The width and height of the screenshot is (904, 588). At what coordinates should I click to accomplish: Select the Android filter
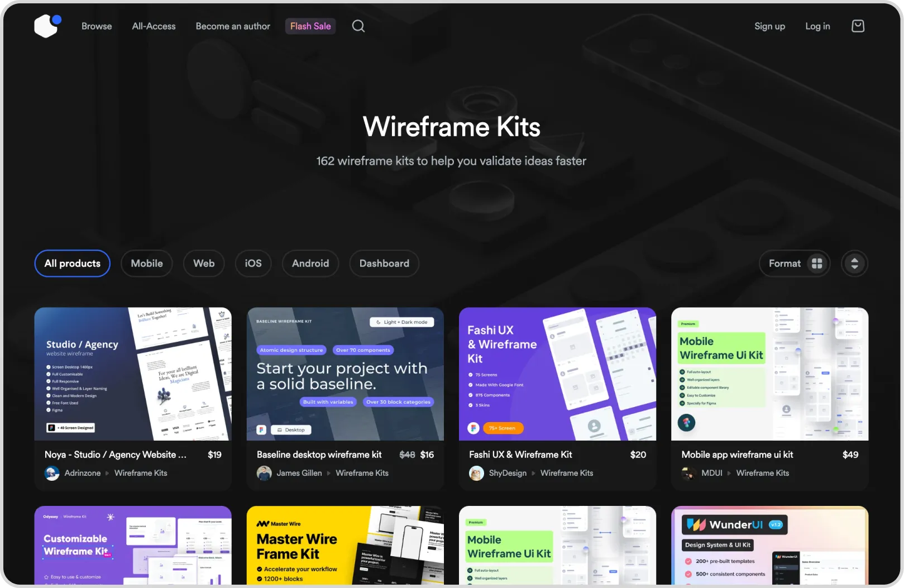tap(310, 264)
